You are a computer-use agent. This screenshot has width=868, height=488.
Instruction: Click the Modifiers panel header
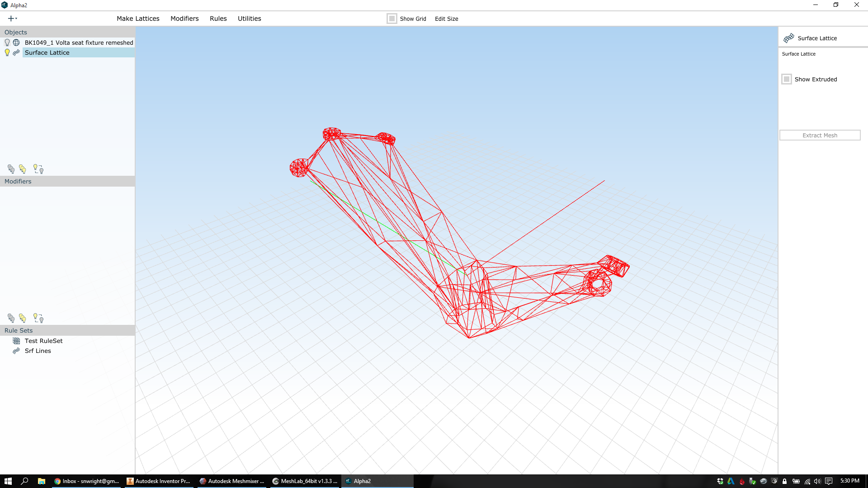pos(67,181)
